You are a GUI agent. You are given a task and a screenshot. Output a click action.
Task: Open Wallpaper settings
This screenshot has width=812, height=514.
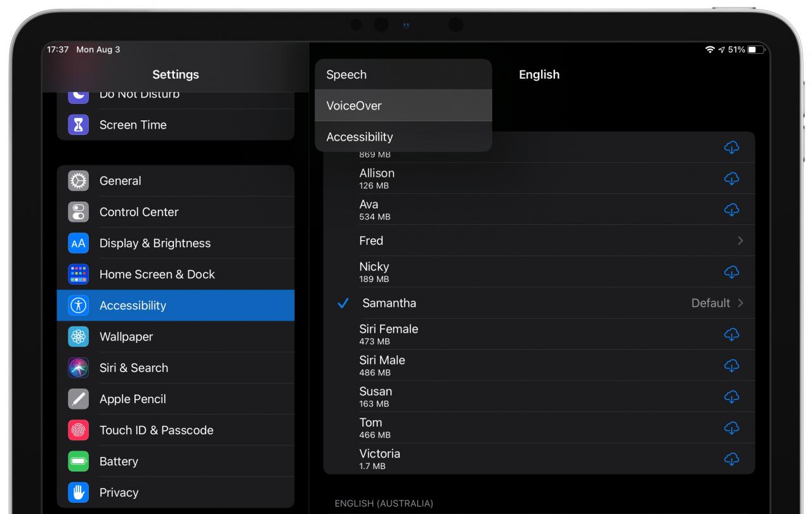[x=176, y=337]
